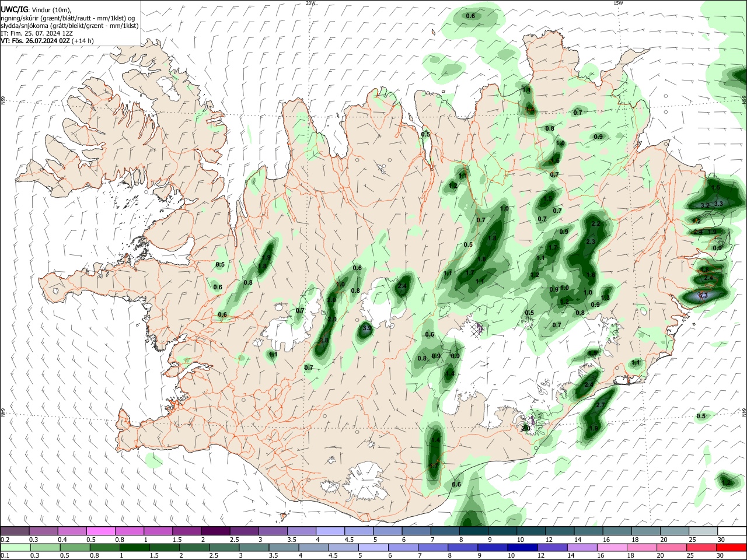
Task: Click the 20W longitude label at the top edge
Action: click(310, 3)
